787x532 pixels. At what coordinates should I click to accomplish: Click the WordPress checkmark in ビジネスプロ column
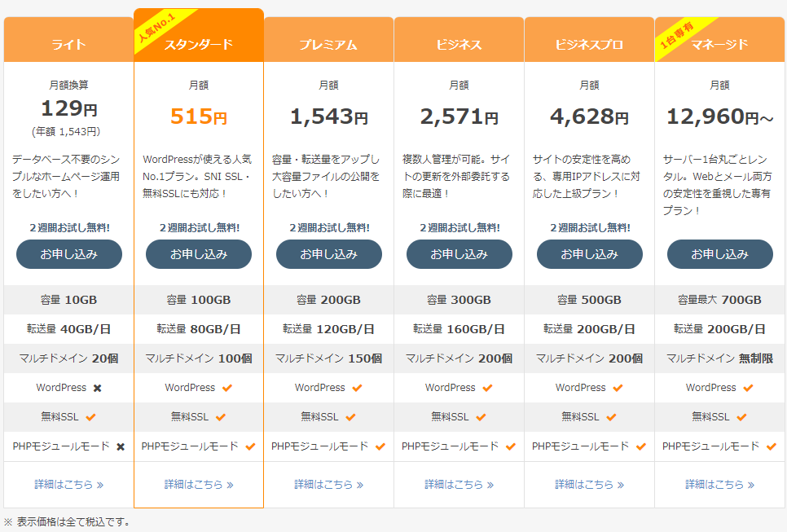618,388
